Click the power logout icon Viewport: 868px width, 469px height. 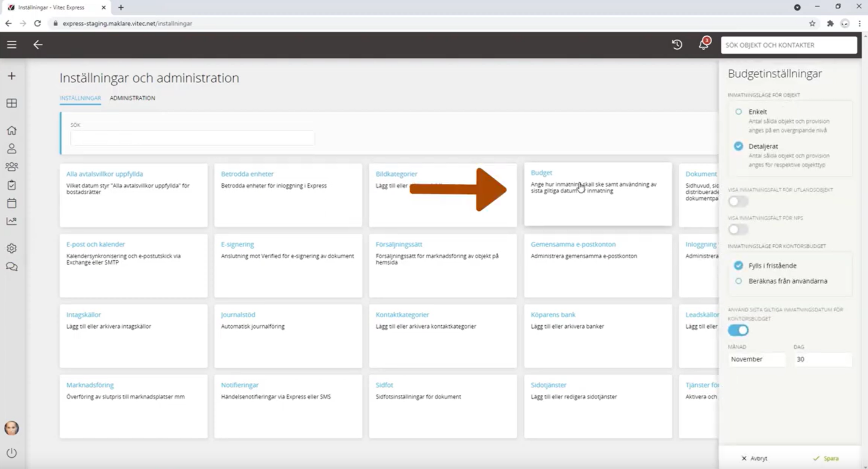click(x=12, y=453)
